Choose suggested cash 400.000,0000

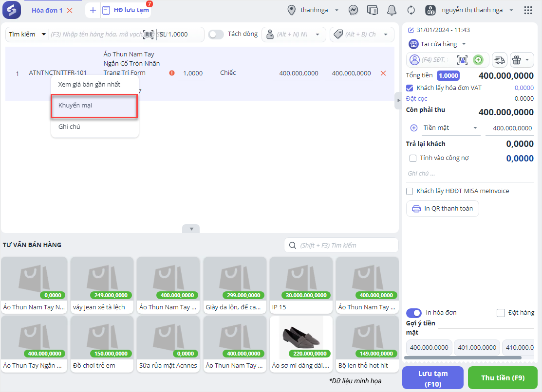429,347
